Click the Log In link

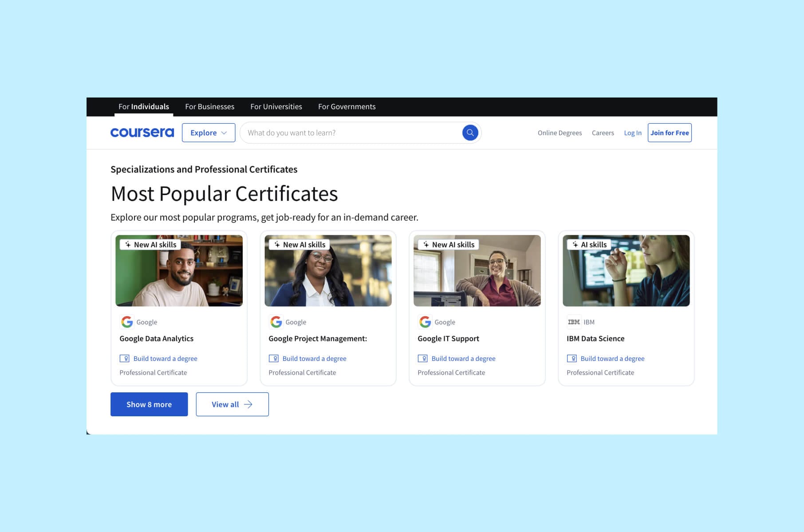[x=633, y=133]
